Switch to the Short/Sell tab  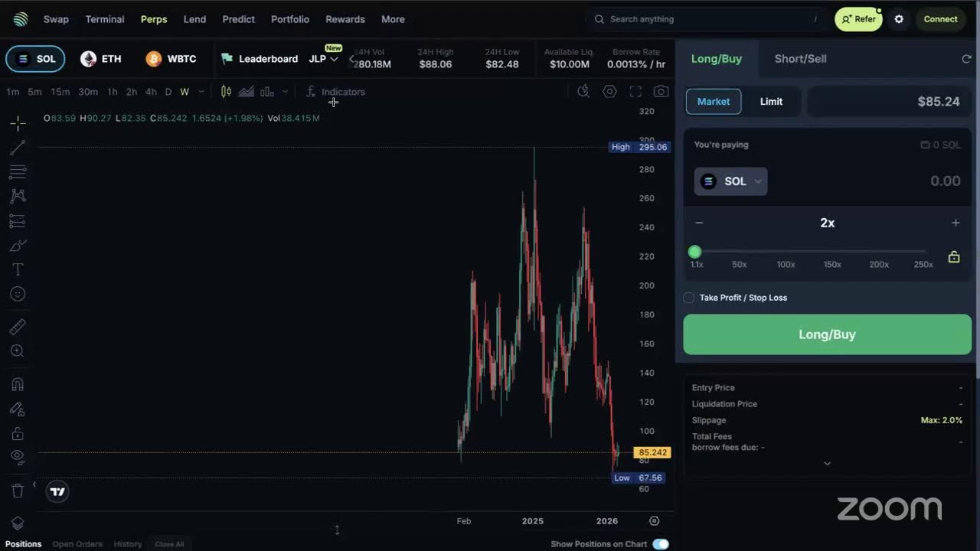coord(800,59)
